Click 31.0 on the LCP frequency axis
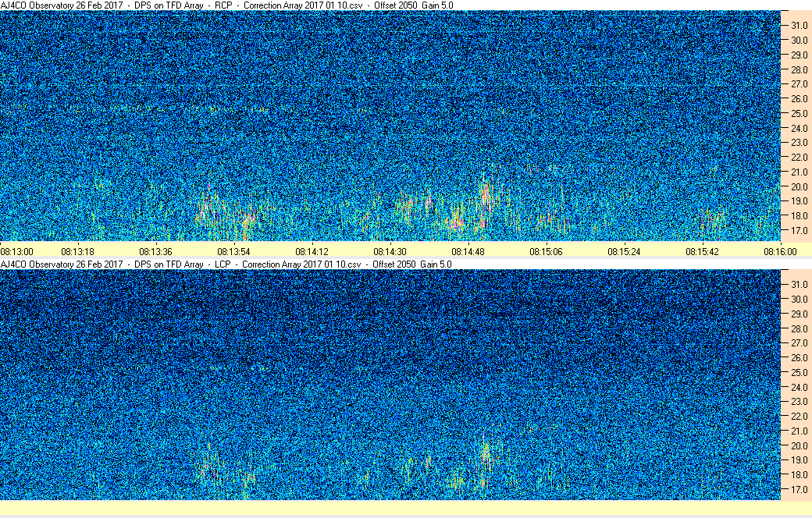The height and width of the screenshot is (518, 812). (x=799, y=285)
